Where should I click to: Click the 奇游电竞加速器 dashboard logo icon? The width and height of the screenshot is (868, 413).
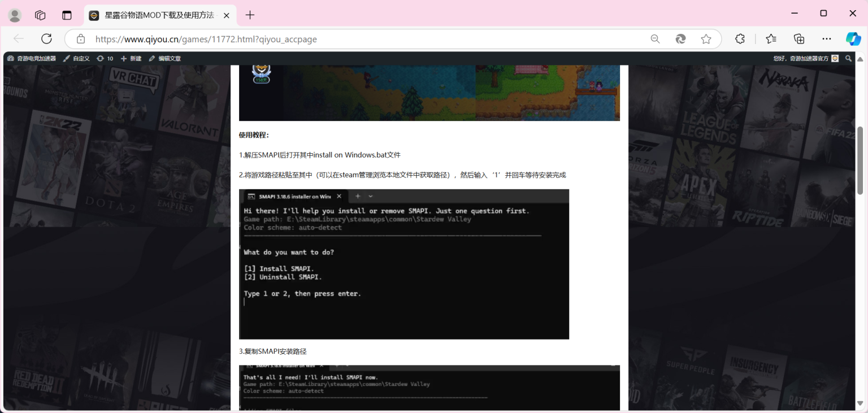pyautogui.click(x=10, y=58)
